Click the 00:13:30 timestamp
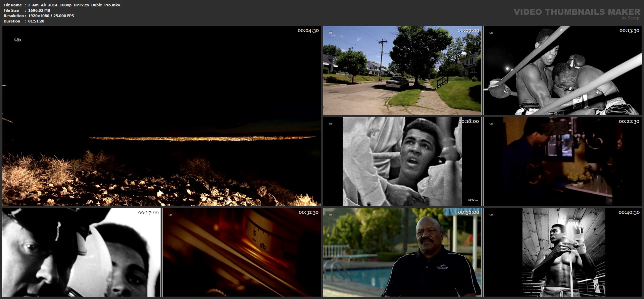644x299 pixels. (629, 31)
